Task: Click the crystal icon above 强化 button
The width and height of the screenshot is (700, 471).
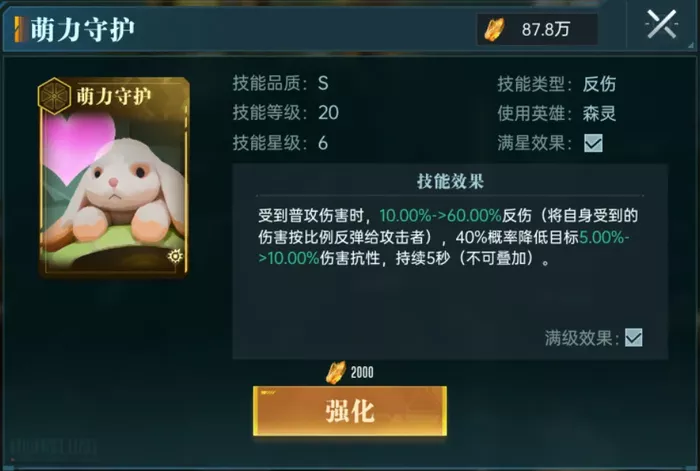Action: 336,372
